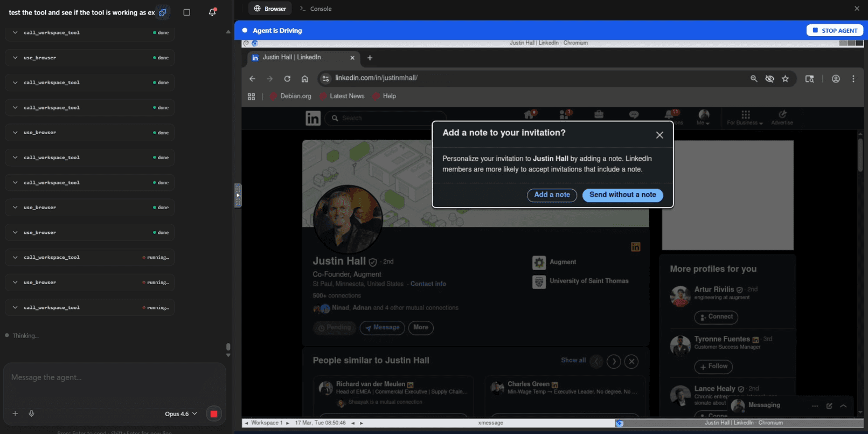The image size is (868, 434).
Task: Expand the Messaging bar with the chevron
Action: point(843,405)
